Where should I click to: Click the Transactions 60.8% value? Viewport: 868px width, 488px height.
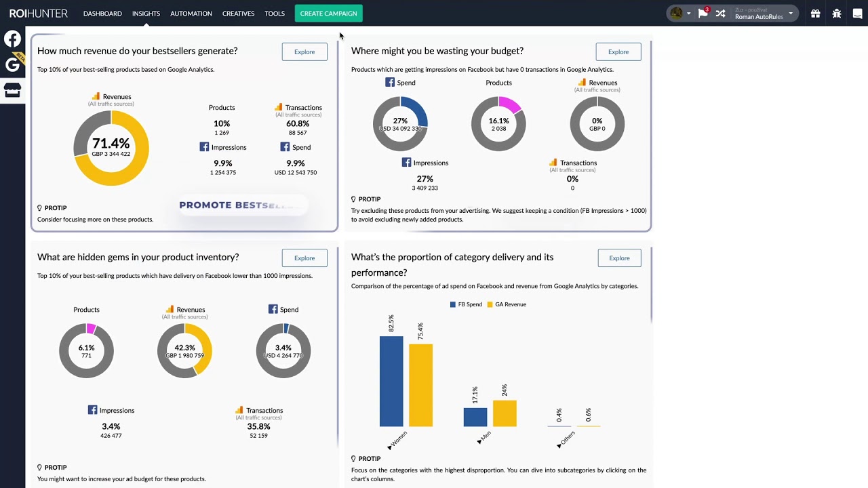[x=298, y=123]
